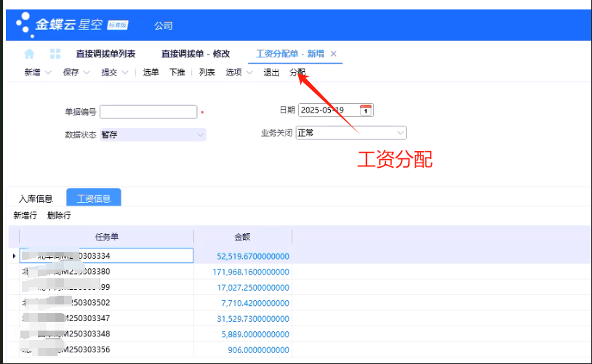
Task: Click the home icon
Action: tap(29, 54)
